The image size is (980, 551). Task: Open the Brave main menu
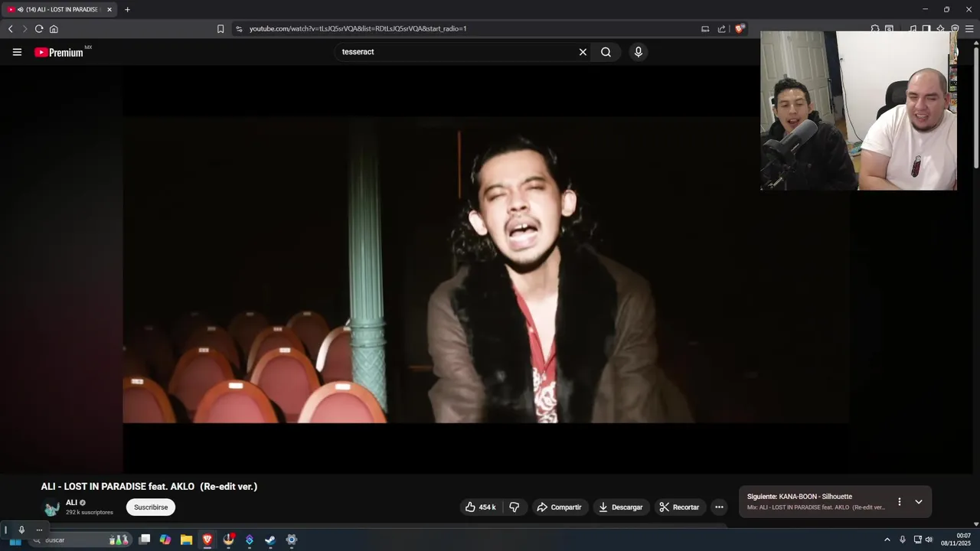(x=969, y=29)
